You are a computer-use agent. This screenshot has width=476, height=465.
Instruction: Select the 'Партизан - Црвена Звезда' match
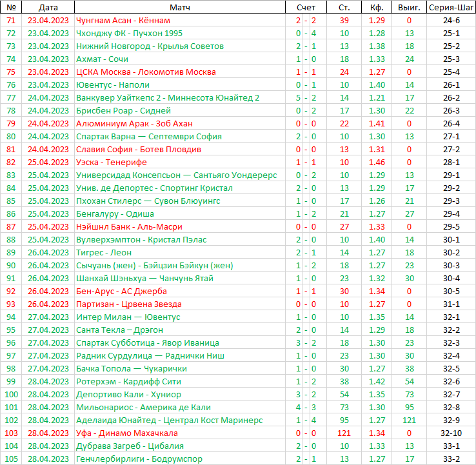coord(129,304)
